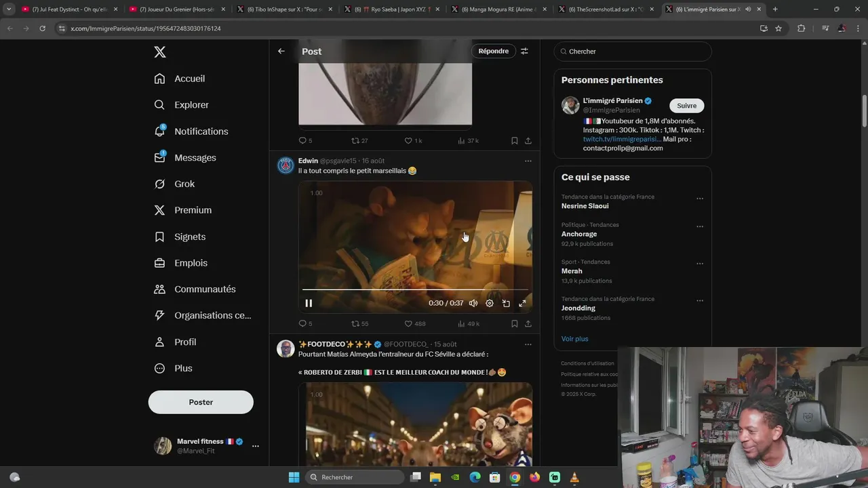Open options for Merah trend
The width and height of the screenshot is (868, 488).
(x=700, y=264)
